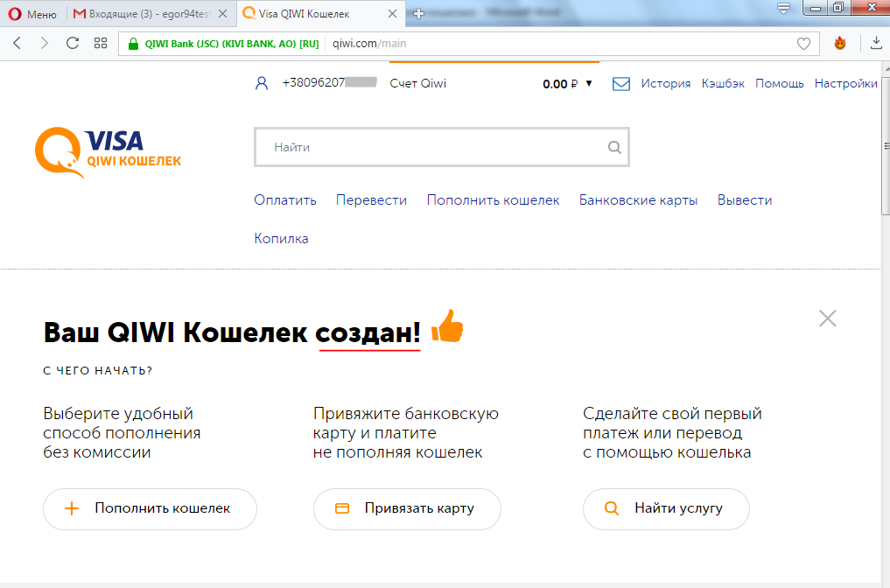This screenshot has height=588, width=890.
Task: Click the user profile icon
Action: [261, 83]
